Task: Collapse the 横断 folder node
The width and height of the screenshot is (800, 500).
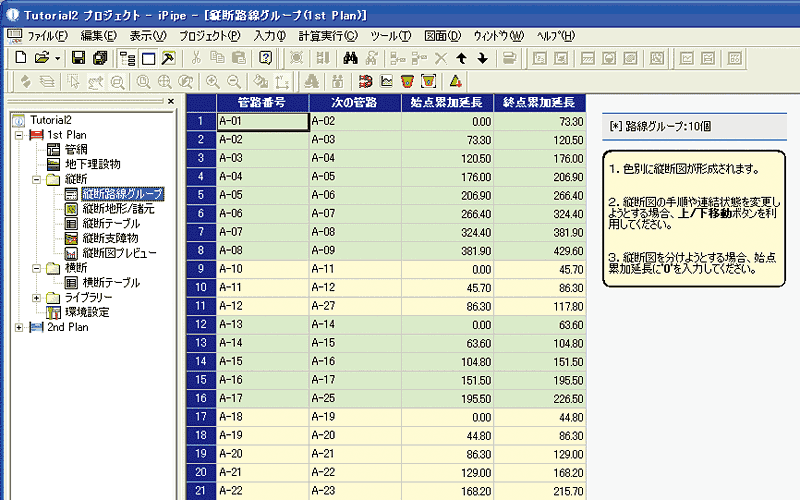Action: click(x=37, y=268)
